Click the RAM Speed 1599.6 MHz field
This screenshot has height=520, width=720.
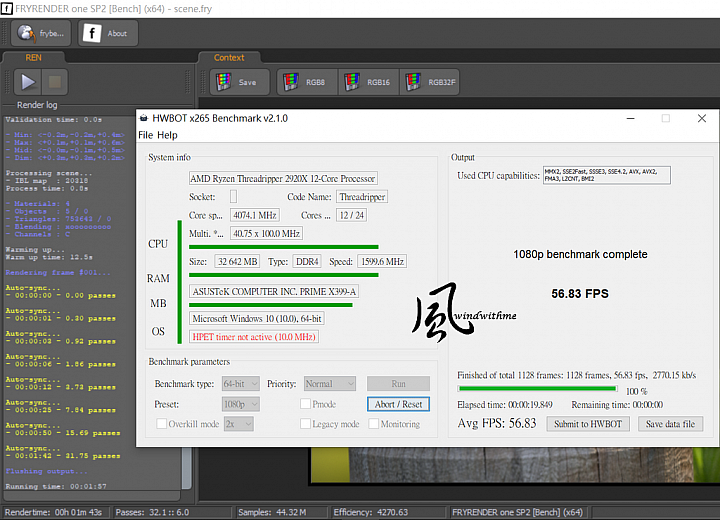click(382, 261)
